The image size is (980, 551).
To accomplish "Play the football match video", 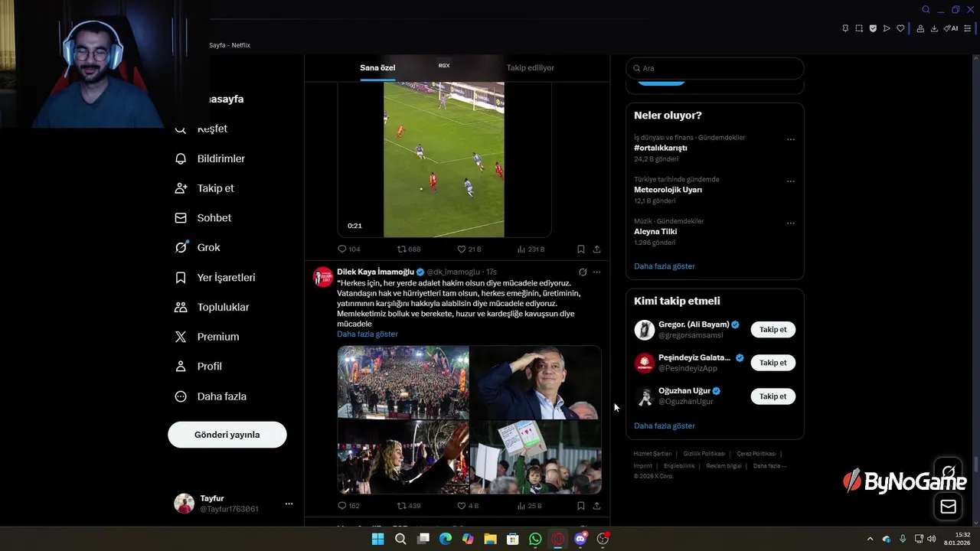I will coord(444,159).
